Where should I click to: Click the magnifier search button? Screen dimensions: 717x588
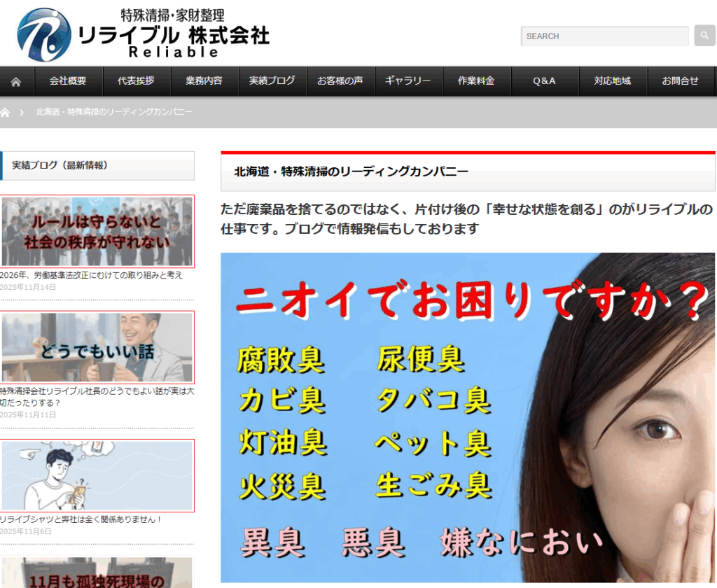coord(704,36)
